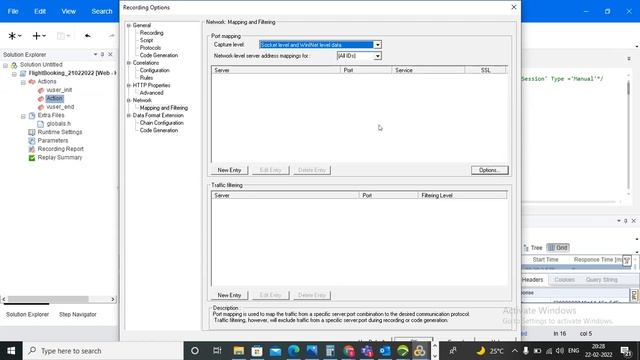Click SSL column header in Port mapping table
Viewport: 640px width, 360px height.
[485, 70]
